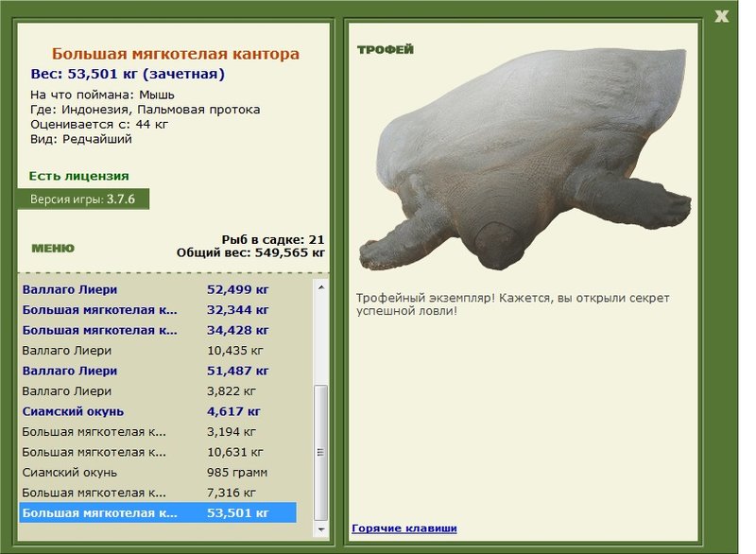Click the Вид: Редчайший line
This screenshot has height=554, width=756.
click(x=81, y=139)
